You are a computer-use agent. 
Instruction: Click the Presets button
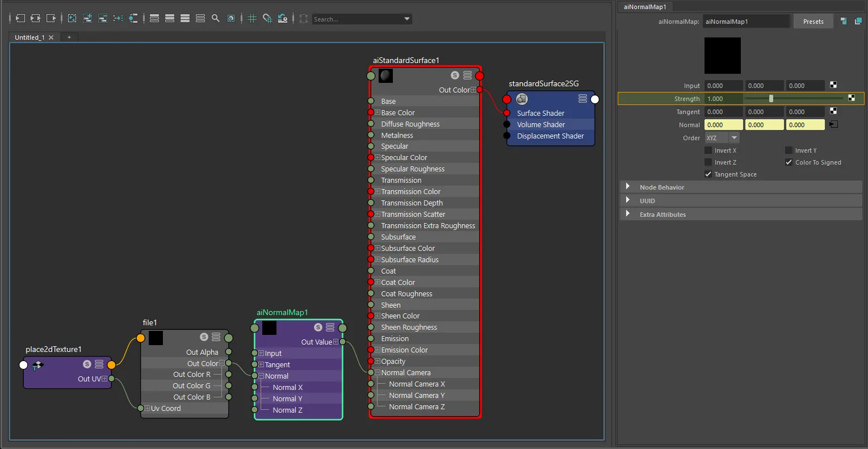[x=813, y=22]
